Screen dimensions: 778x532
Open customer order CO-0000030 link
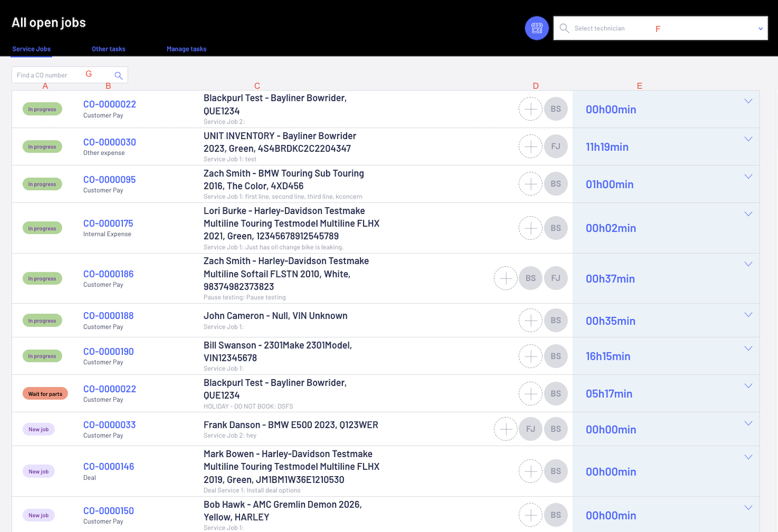[x=110, y=142]
